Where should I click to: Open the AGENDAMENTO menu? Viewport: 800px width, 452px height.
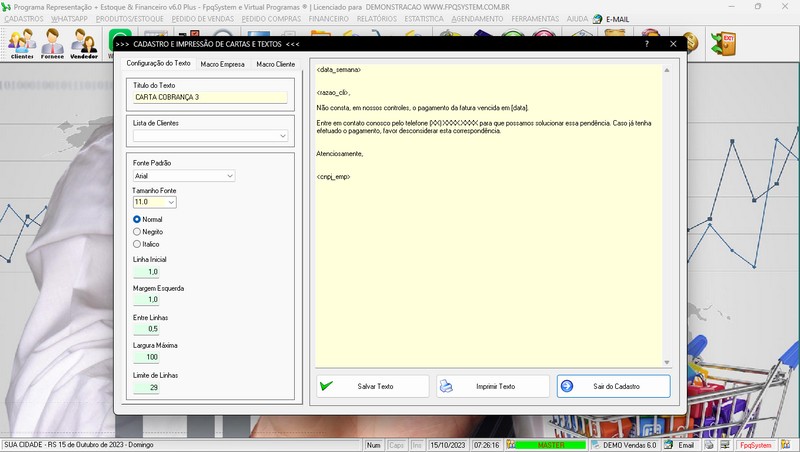478,19
